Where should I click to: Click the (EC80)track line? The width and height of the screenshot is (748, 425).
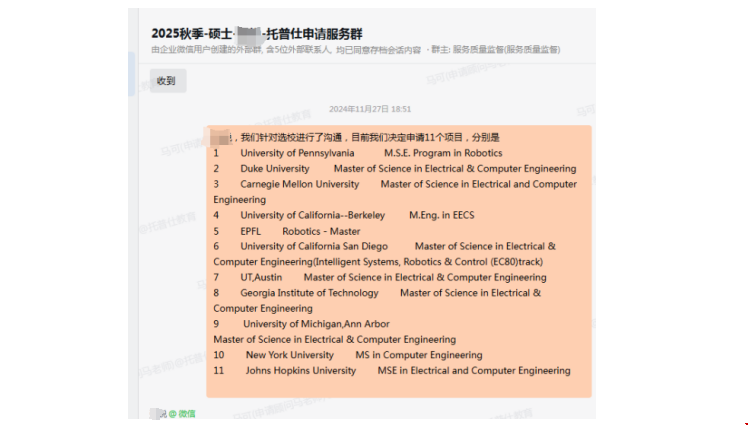[378, 262]
